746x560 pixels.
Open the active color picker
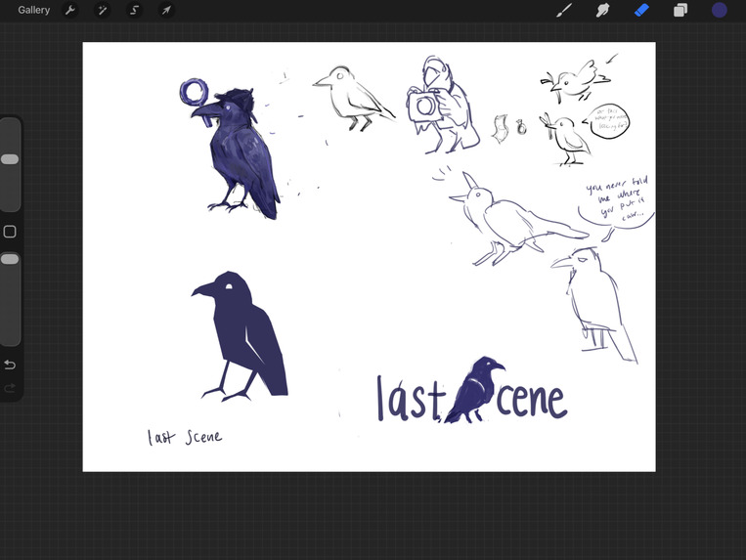click(720, 10)
